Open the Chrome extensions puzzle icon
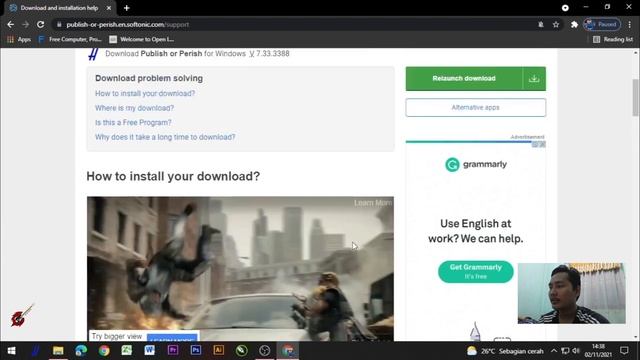Viewport: 640px width, 360px height. click(x=574, y=24)
